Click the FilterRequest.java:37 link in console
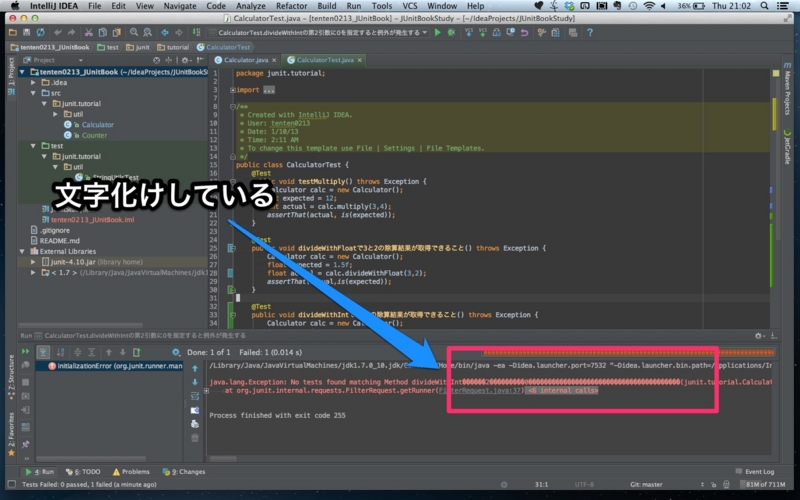This screenshot has width=800, height=500. coord(481,391)
